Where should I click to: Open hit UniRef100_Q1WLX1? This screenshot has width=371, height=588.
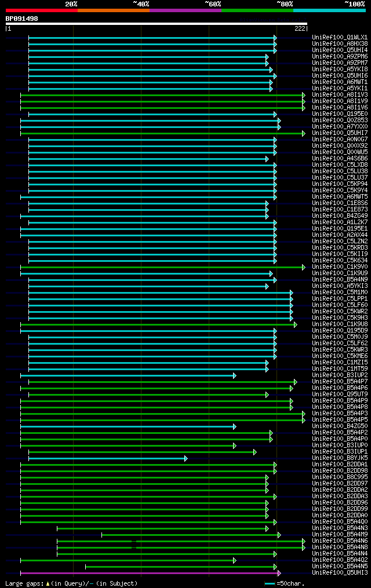340,38
